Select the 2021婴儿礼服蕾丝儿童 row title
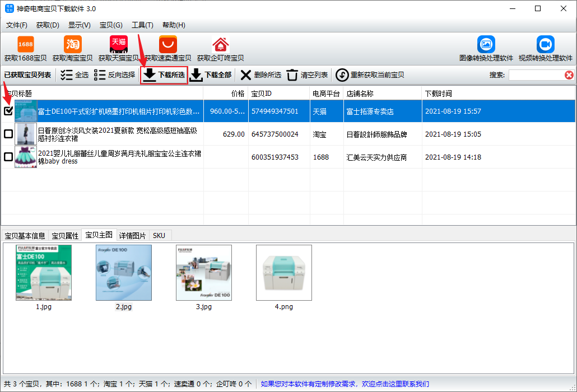This screenshot has height=392, width=577. (x=119, y=157)
